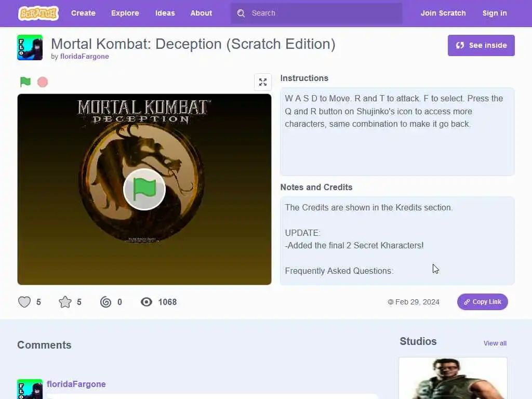The image size is (532, 399).
Task: Enter fullscreen mode for the player
Action: click(263, 82)
